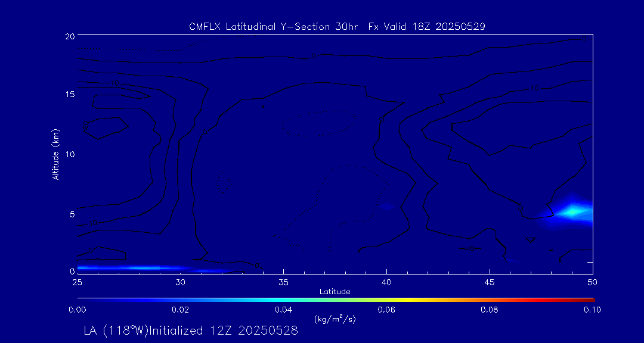This screenshot has width=644, height=343.
Task: Click the 'Latitude' horizontal axis label
Action: click(335, 291)
